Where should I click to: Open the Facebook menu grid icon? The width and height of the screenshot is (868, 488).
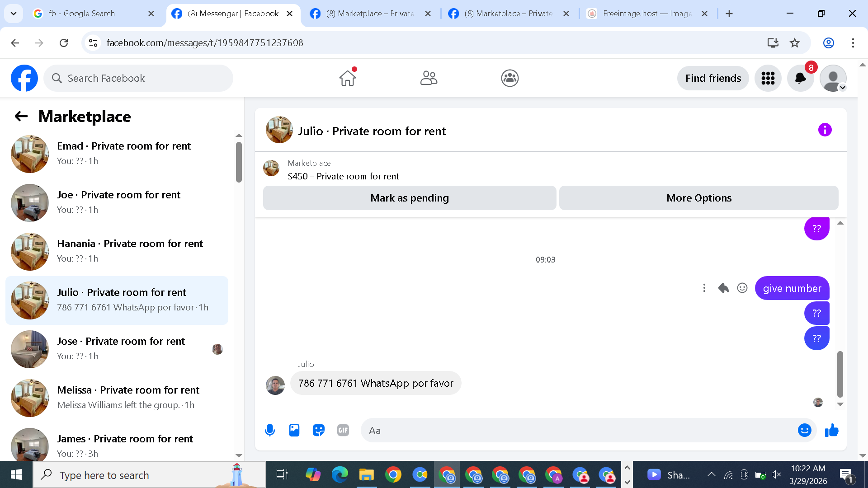768,78
